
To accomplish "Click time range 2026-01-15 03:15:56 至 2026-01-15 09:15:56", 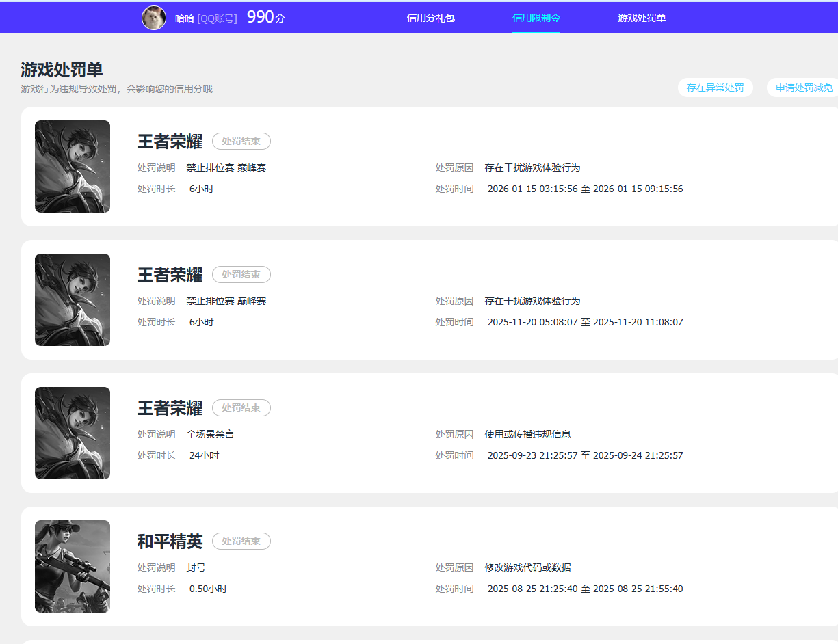I will click(x=585, y=189).
